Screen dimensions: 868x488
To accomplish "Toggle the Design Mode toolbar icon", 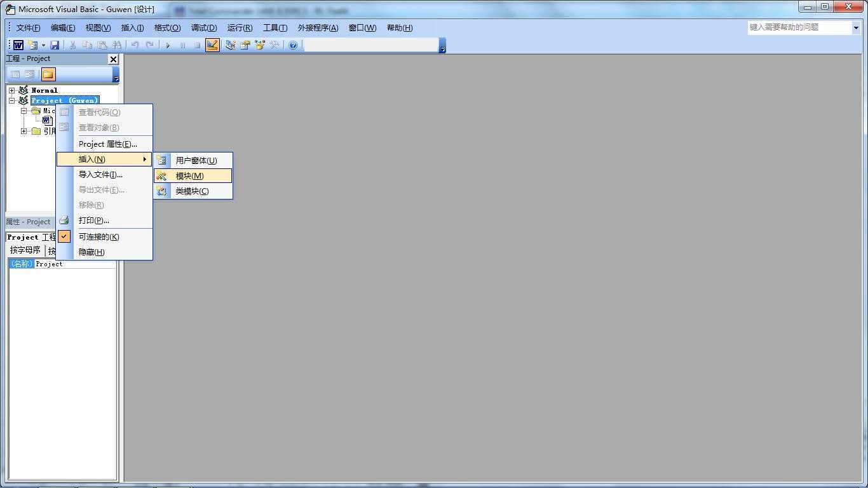I will point(212,45).
